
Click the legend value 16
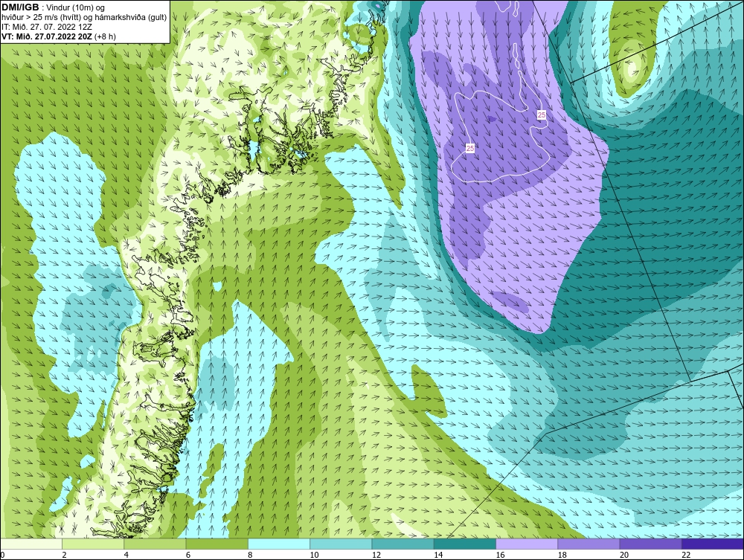[x=500, y=555]
